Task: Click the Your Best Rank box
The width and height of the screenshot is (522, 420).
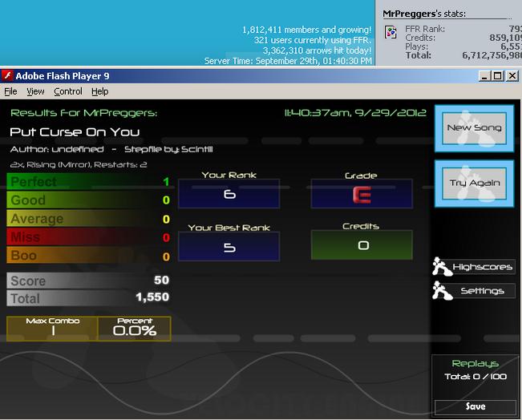Action: (229, 247)
